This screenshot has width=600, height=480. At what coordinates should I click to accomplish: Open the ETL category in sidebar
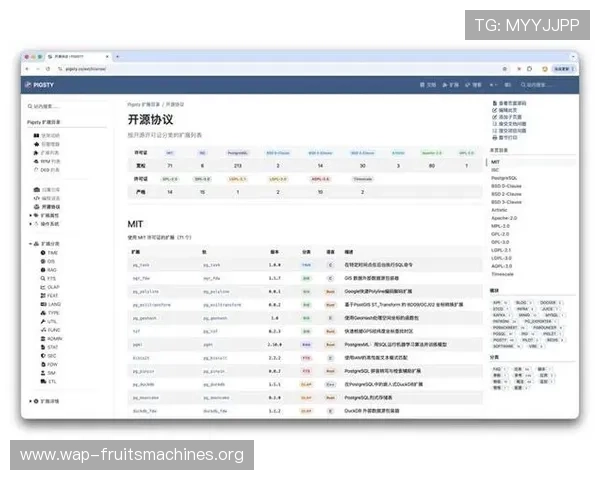tap(48, 382)
